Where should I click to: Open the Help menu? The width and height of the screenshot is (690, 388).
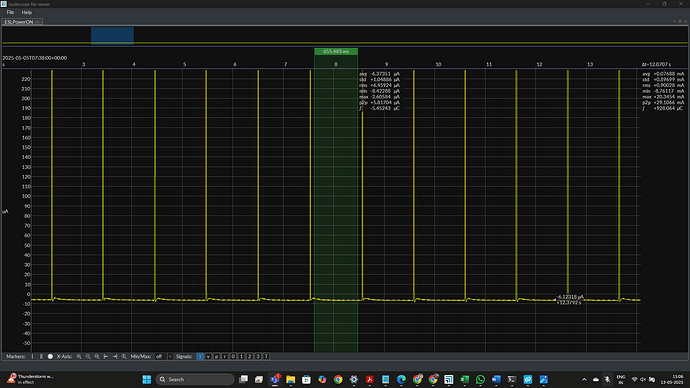pyautogui.click(x=27, y=12)
